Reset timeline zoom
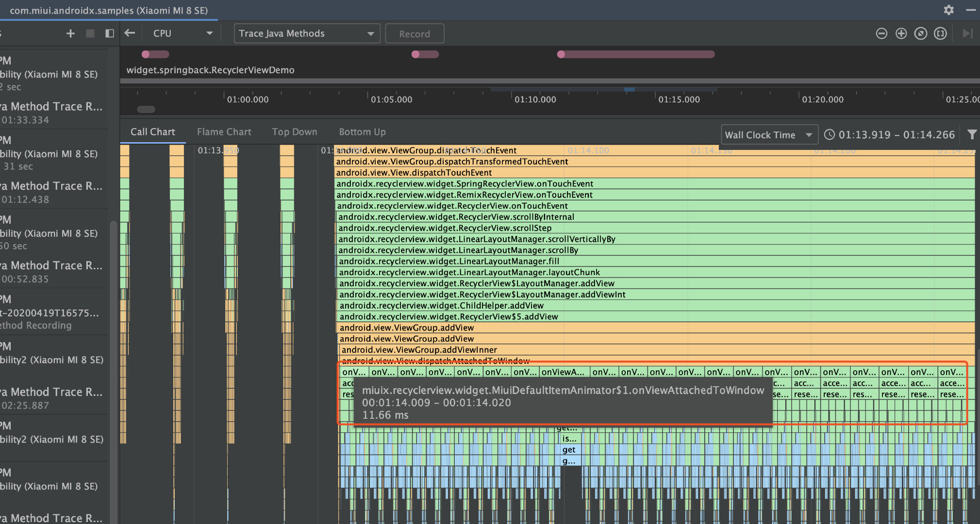Image resolution: width=980 pixels, height=524 pixels. pos(920,33)
